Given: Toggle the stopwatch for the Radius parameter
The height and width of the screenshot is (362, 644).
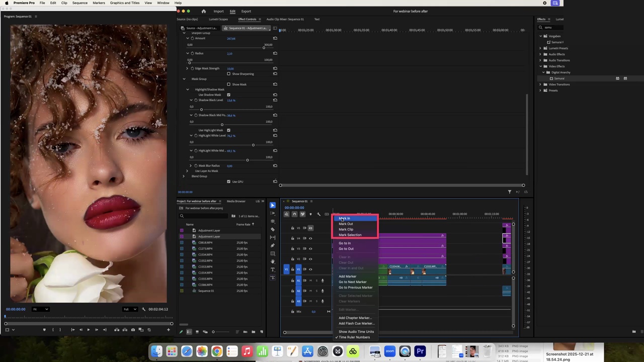Looking at the screenshot, I should pos(192,53).
